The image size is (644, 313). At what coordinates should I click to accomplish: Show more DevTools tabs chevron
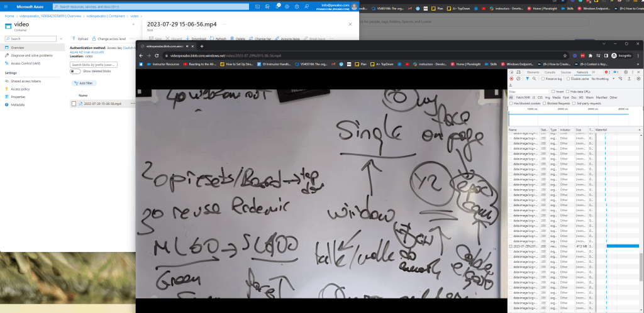pos(594,72)
